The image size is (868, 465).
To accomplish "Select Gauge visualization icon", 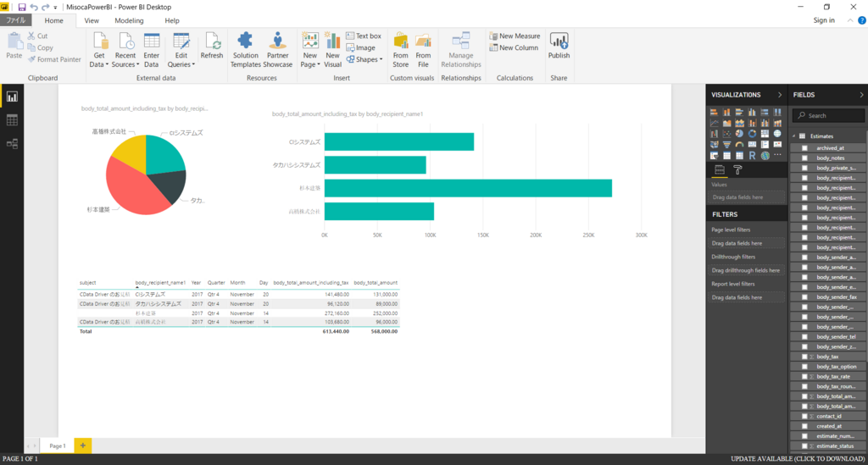I will pos(739,144).
